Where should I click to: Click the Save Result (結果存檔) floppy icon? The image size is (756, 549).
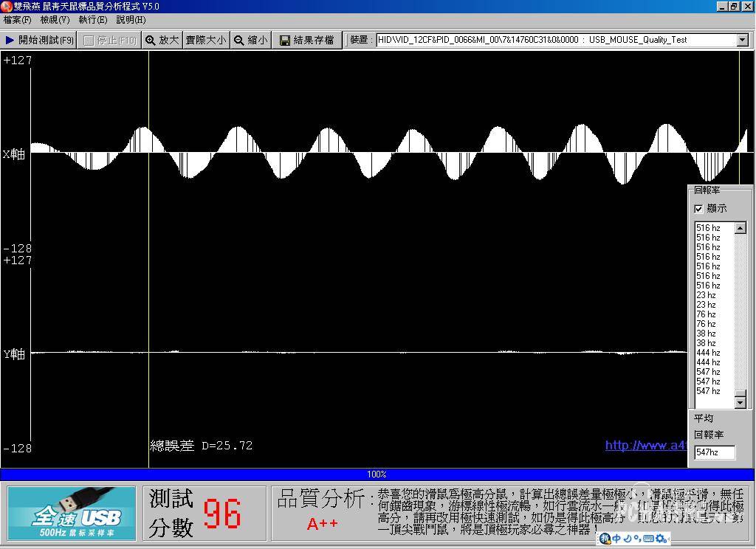pyautogui.click(x=285, y=41)
